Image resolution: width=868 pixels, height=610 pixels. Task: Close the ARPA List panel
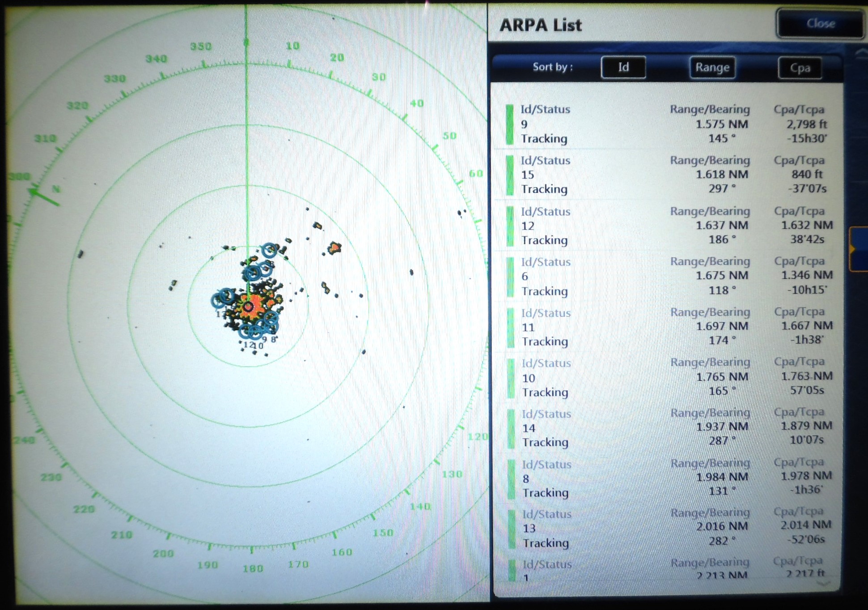pyautogui.click(x=820, y=23)
